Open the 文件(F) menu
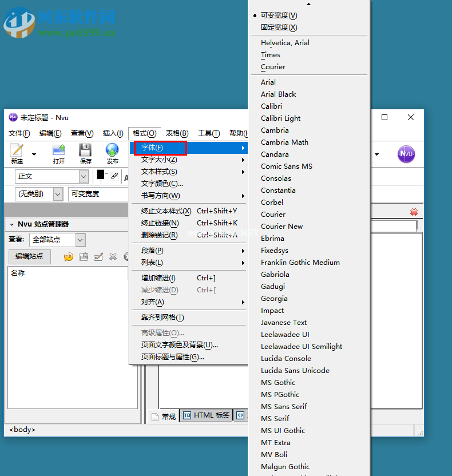This screenshot has height=476, width=452. click(x=19, y=133)
